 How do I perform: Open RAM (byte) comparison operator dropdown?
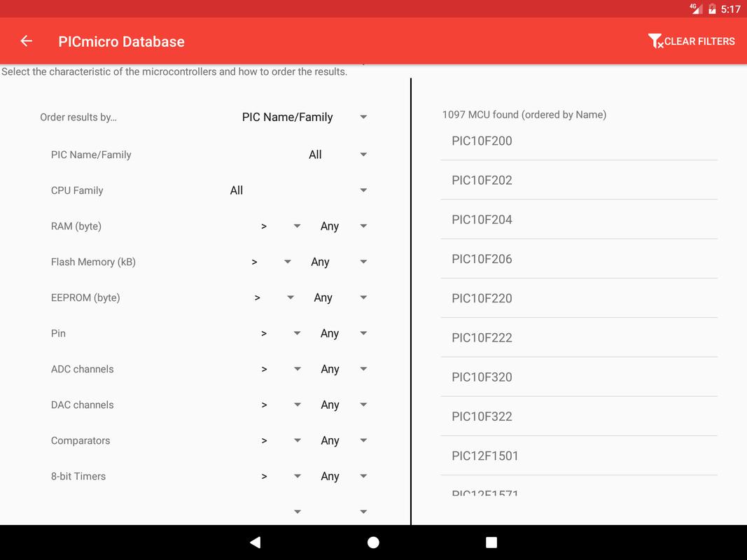(280, 226)
